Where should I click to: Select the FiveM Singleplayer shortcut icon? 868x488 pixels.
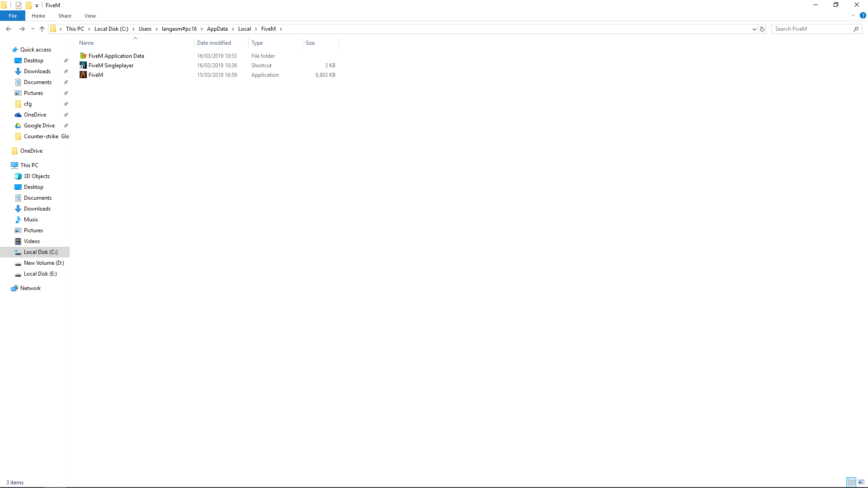(83, 66)
